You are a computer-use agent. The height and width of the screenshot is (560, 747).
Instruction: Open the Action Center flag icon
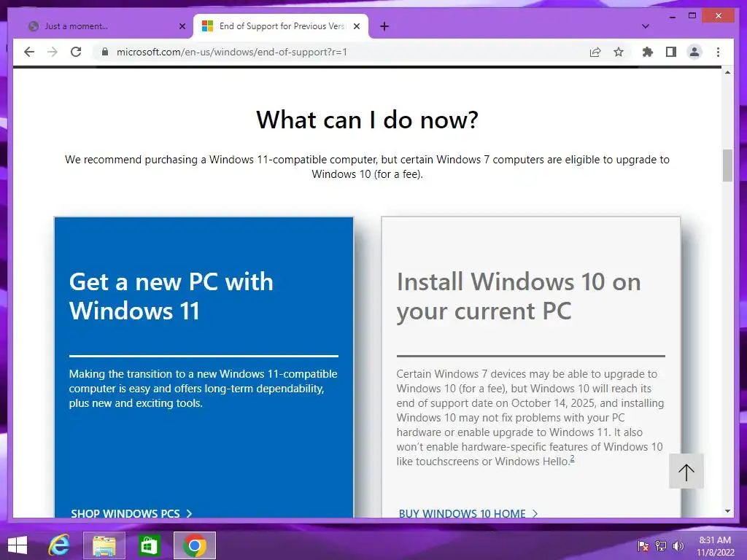tap(643, 545)
